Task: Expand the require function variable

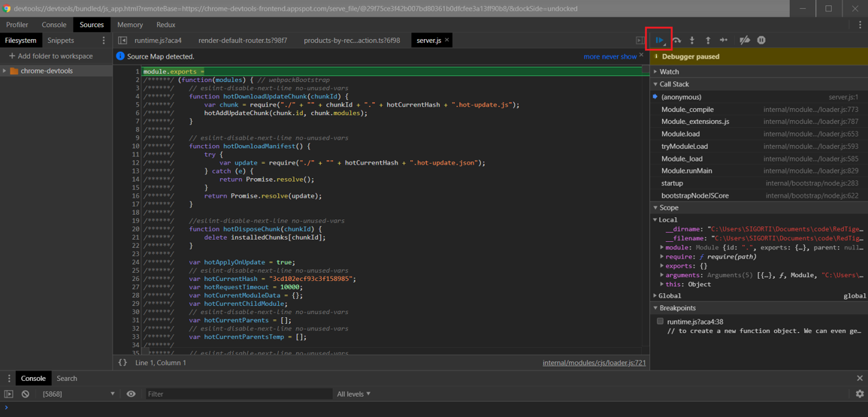Action: [x=662, y=256]
